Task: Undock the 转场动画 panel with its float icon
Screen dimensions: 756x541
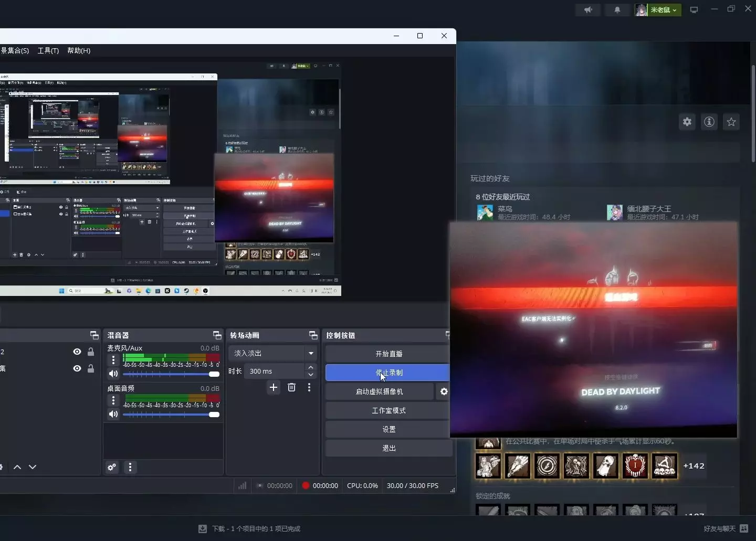Action: click(x=313, y=335)
